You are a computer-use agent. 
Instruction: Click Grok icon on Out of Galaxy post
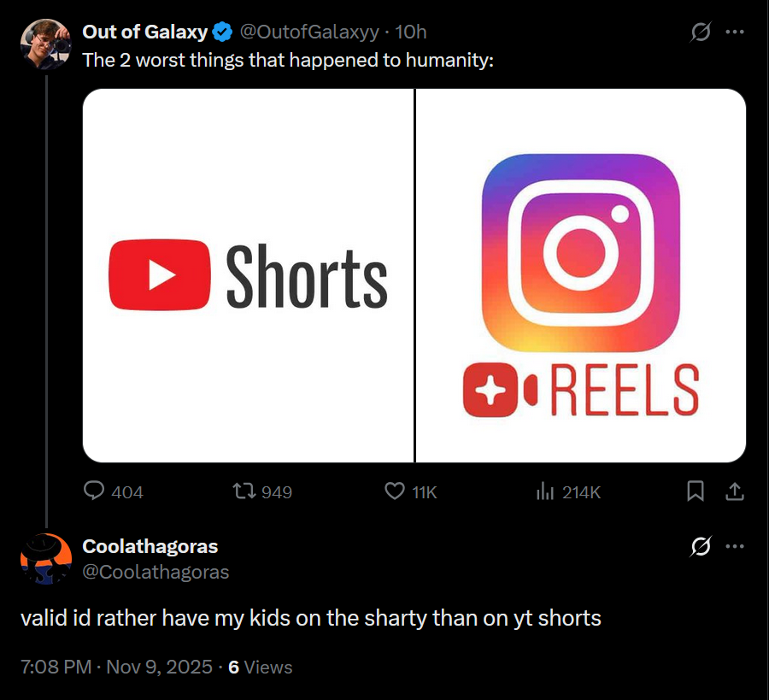(701, 32)
